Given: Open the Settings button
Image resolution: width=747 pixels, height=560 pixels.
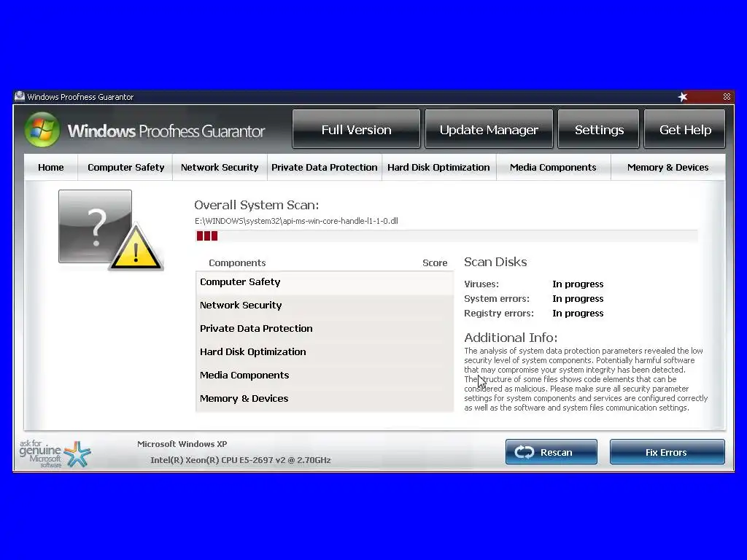Looking at the screenshot, I should click(x=599, y=129).
